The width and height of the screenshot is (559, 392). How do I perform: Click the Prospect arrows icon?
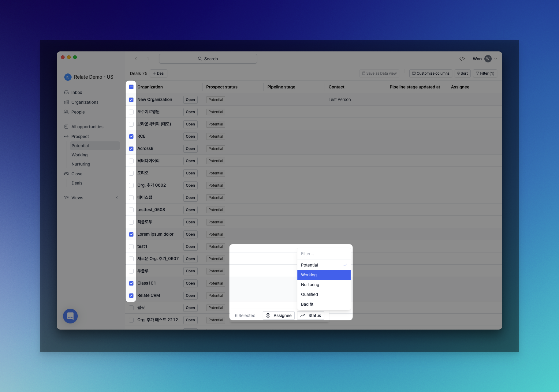click(66, 136)
